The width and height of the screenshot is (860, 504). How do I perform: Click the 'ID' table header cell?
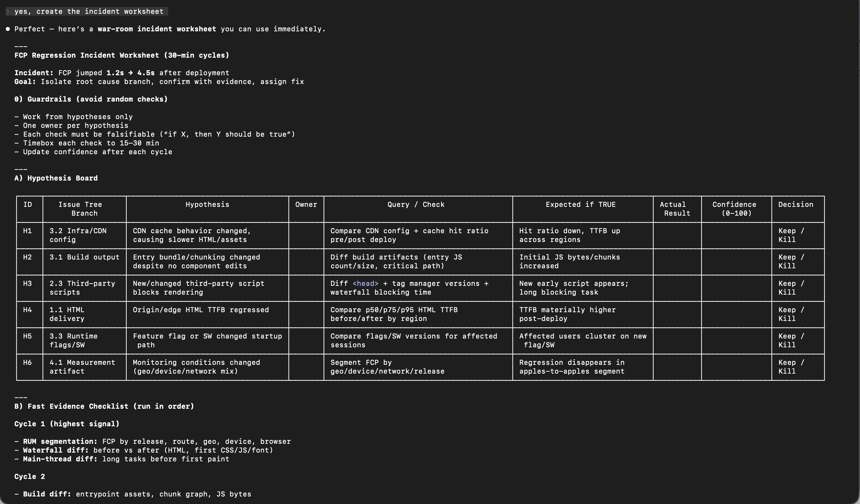pyautogui.click(x=27, y=205)
